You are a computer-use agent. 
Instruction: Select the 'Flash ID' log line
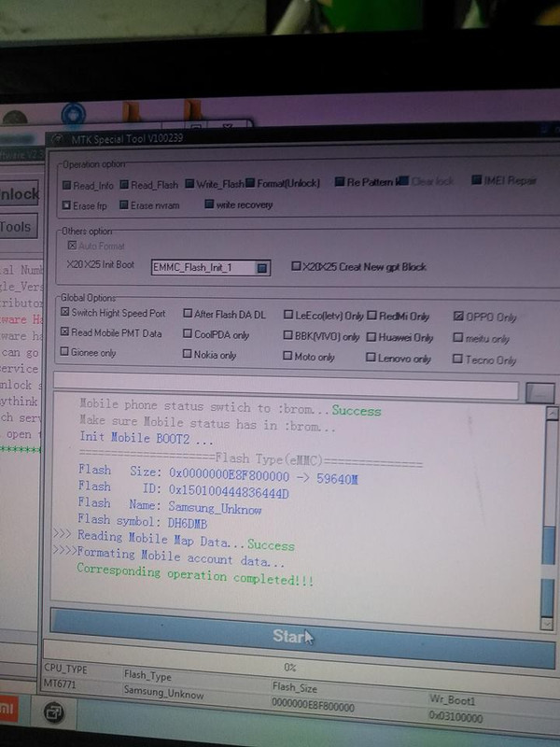point(183,489)
